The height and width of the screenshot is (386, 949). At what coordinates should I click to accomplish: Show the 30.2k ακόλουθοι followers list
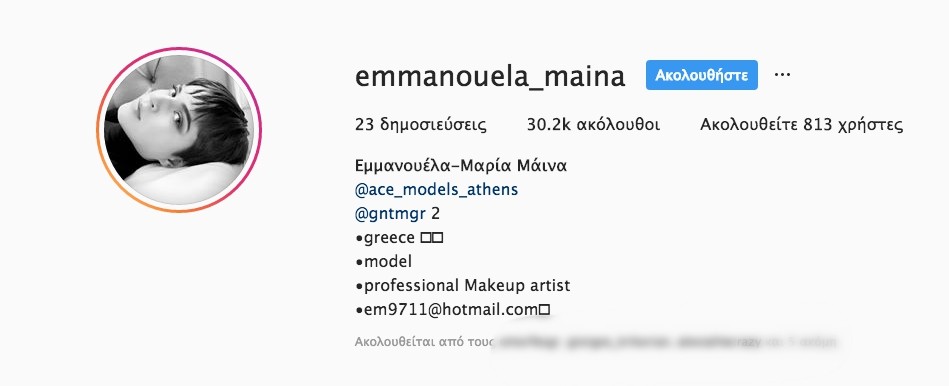pos(593,125)
